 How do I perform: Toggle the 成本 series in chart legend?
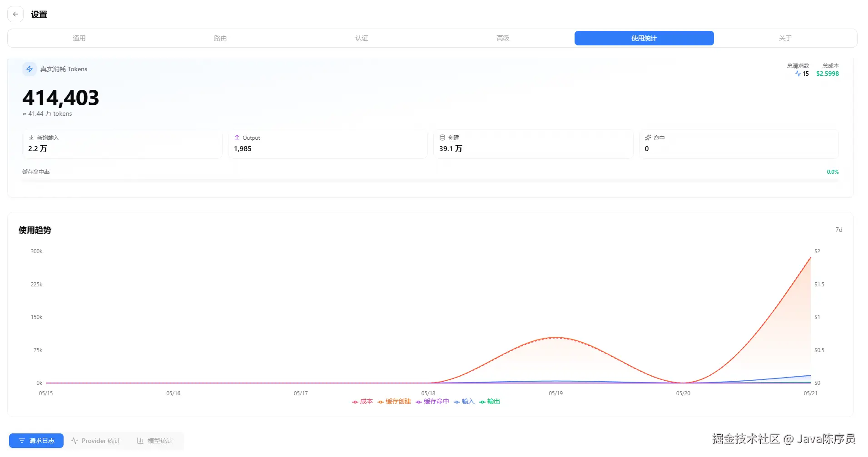(362, 402)
